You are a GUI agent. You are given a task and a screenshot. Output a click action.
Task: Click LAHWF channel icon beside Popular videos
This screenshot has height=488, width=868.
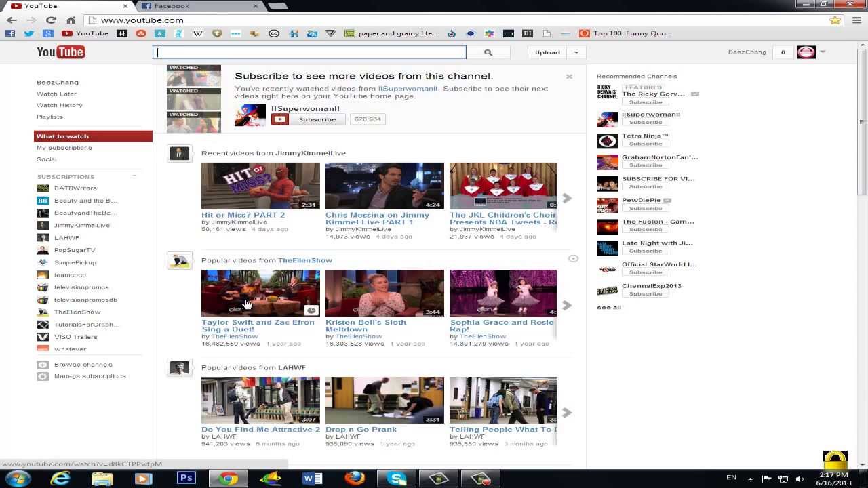click(x=180, y=367)
